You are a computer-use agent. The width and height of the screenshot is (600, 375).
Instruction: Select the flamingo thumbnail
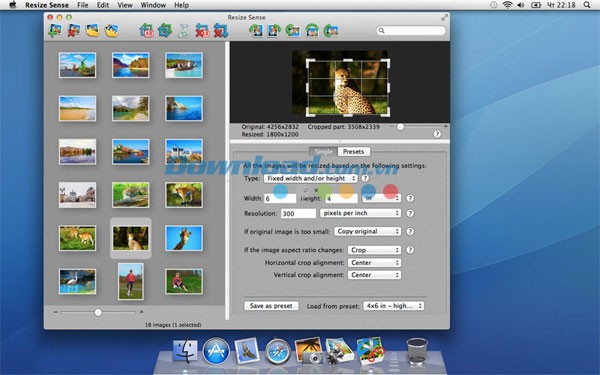77,281
